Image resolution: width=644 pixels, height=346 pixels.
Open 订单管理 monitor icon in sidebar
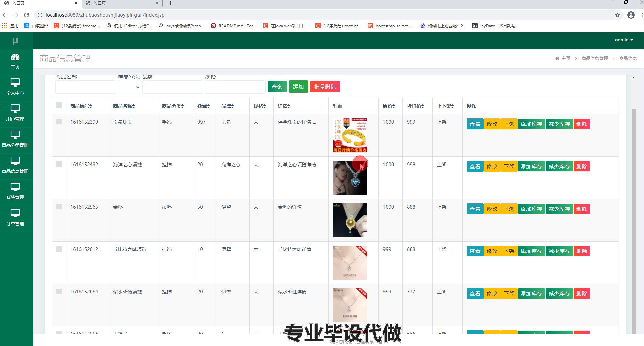pyautogui.click(x=15, y=213)
